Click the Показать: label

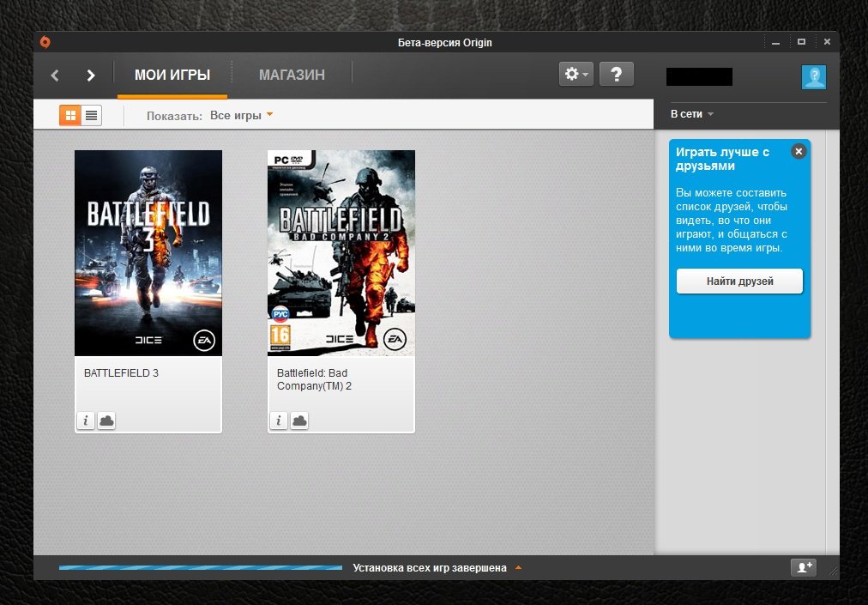click(174, 116)
